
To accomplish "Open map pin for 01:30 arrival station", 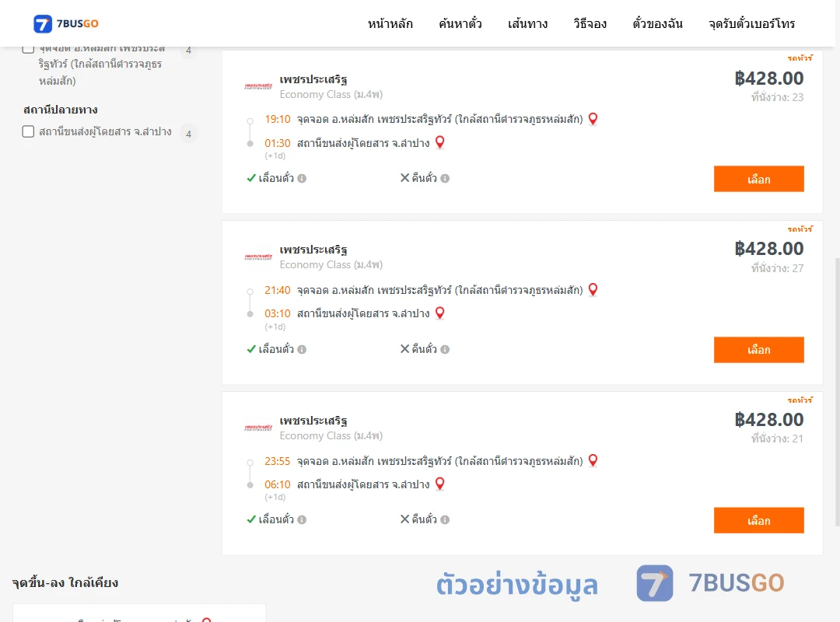I will click(439, 142).
